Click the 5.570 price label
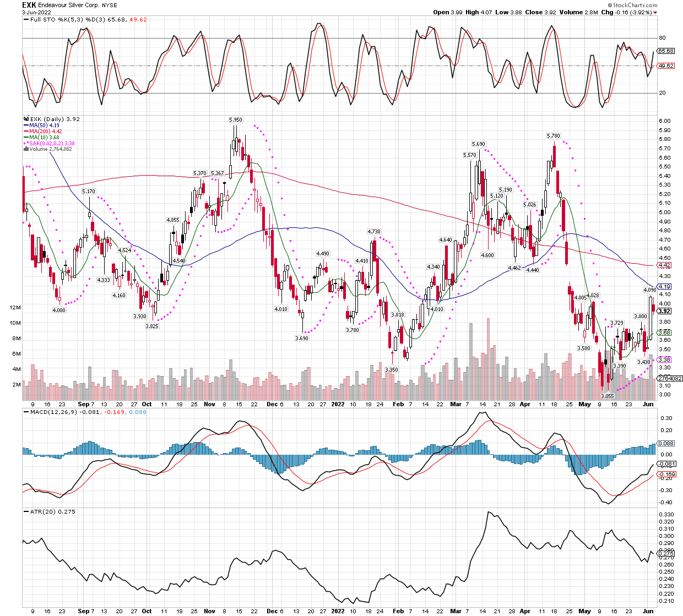The image size is (683, 616). point(469,155)
